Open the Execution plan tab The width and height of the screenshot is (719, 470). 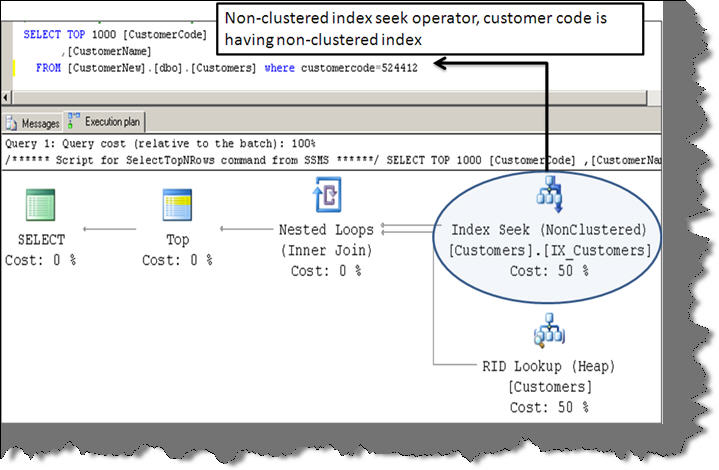tap(105, 122)
